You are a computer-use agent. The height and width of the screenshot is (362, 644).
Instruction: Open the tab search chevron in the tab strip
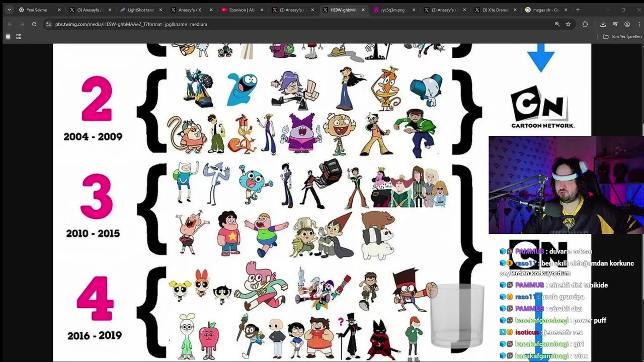[9, 10]
